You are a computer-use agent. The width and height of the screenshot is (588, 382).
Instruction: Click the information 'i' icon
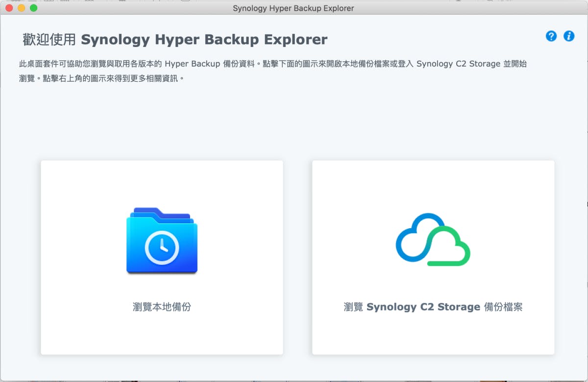[569, 36]
